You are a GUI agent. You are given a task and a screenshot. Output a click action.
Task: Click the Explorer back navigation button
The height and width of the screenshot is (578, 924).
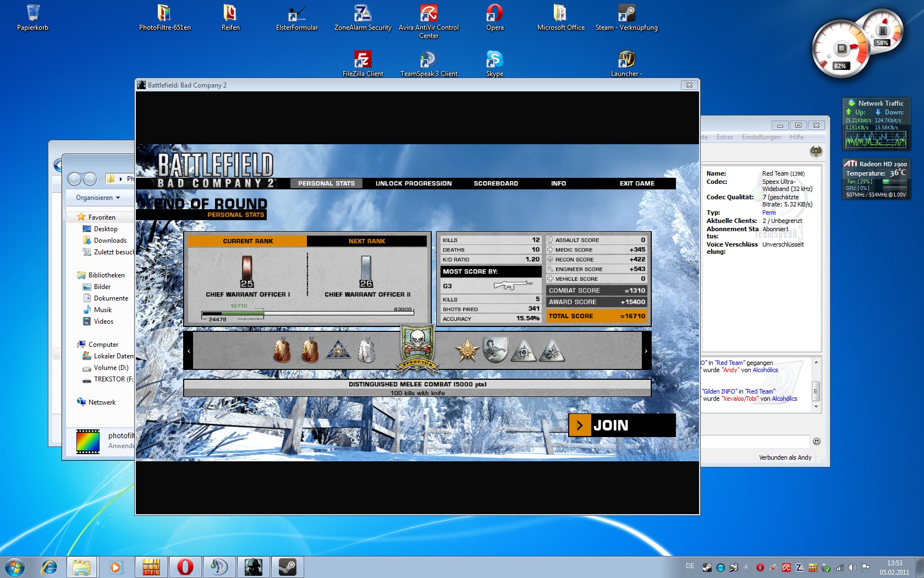(74, 178)
